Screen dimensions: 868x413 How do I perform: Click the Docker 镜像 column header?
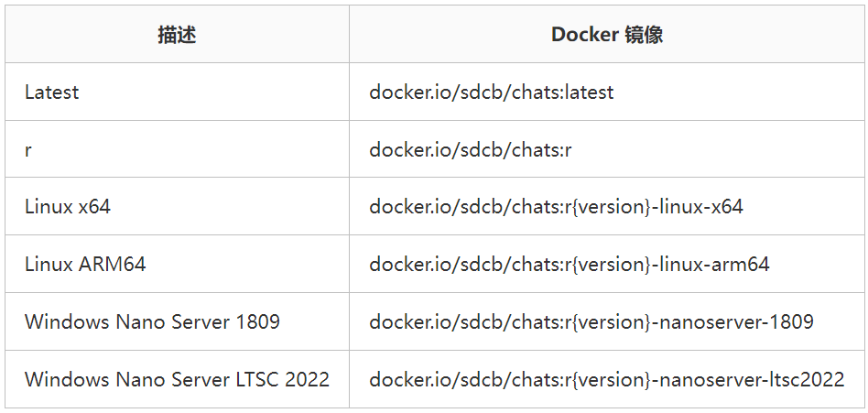606,35
